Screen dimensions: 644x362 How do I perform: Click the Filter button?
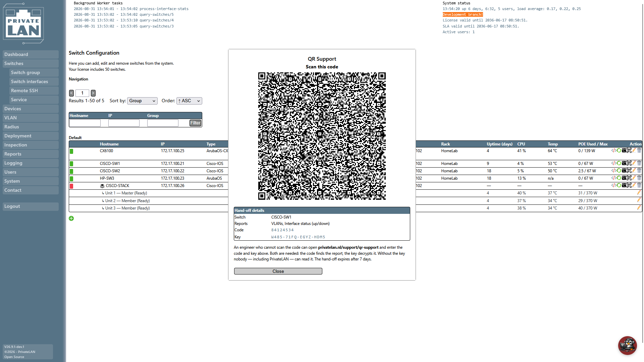[195, 123]
